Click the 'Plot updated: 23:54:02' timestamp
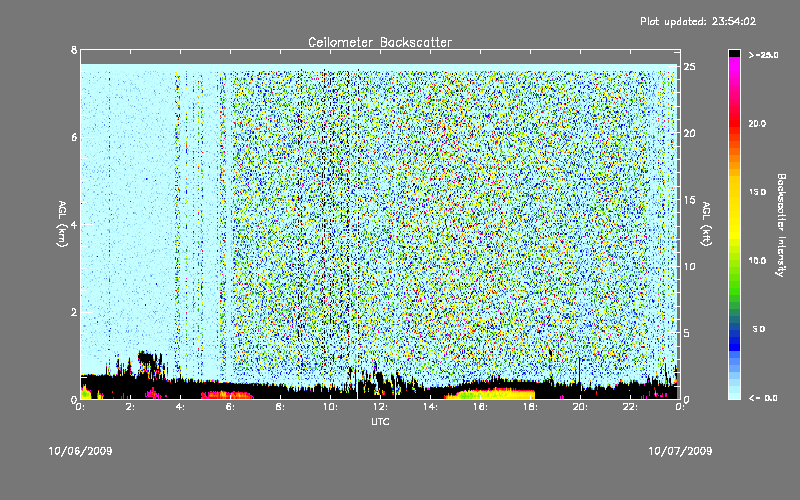Viewport: 800px width, 500px height. 698,21
